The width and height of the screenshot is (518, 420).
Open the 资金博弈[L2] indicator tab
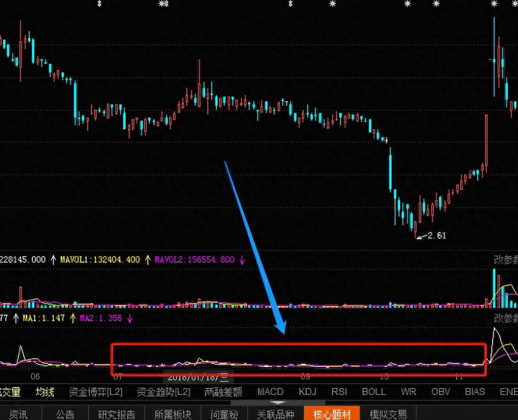(x=96, y=392)
